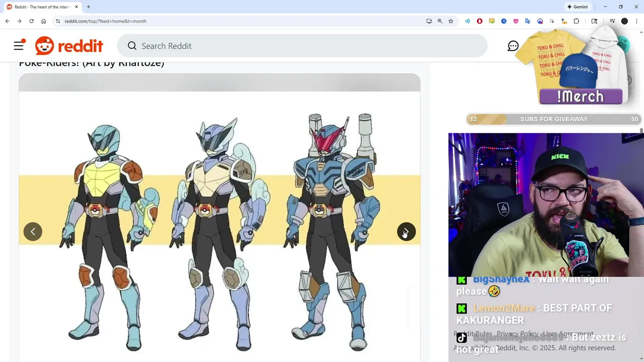Open the media controls music-note icon

[x=612, y=21]
